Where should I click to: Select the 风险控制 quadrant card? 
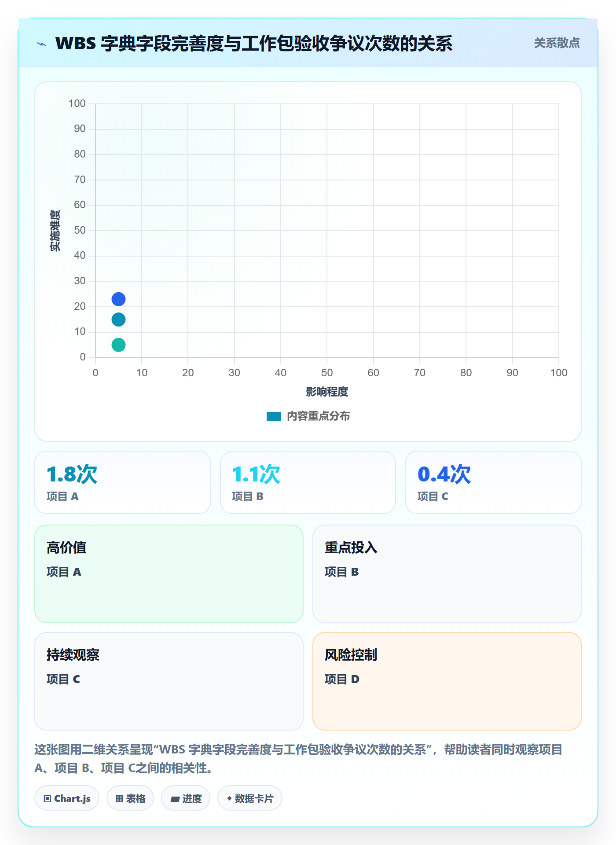(x=447, y=681)
